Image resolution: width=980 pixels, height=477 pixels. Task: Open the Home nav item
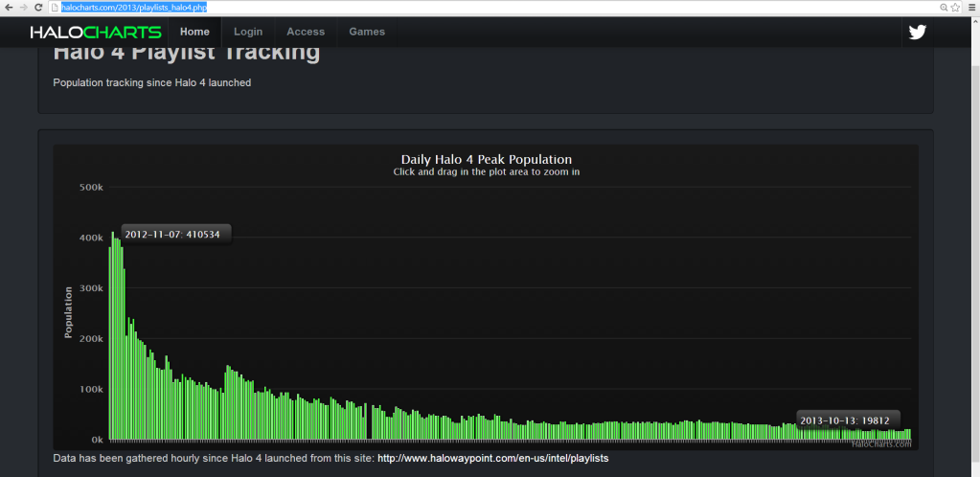pos(194,32)
